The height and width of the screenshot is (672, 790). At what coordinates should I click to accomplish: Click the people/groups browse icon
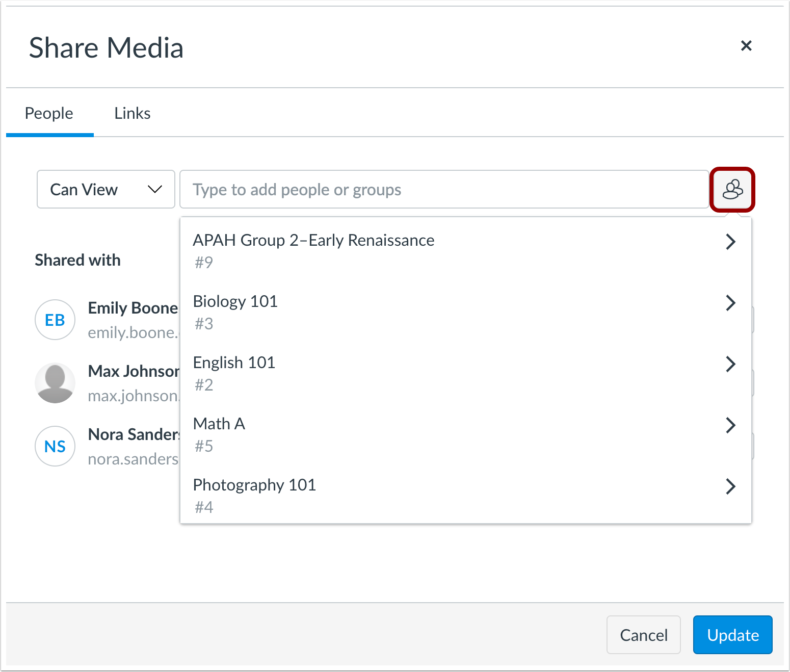tap(732, 190)
